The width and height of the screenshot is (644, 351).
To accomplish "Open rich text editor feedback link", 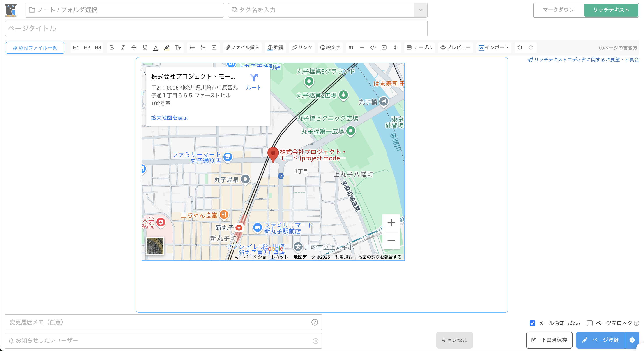I will [583, 60].
